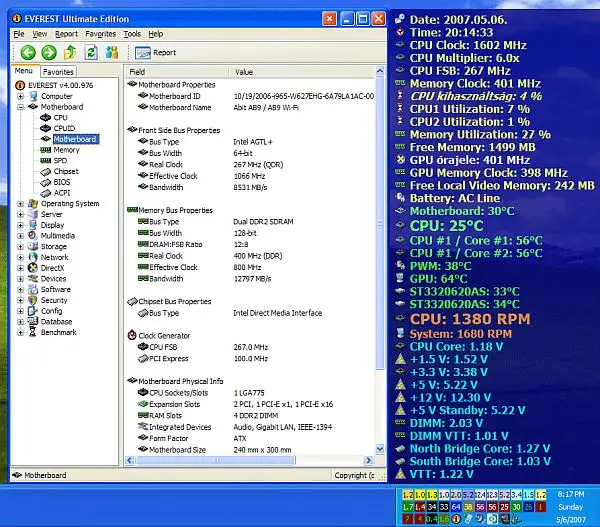Click the Value column header
The image size is (600, 527).
(x=302, y=72)
